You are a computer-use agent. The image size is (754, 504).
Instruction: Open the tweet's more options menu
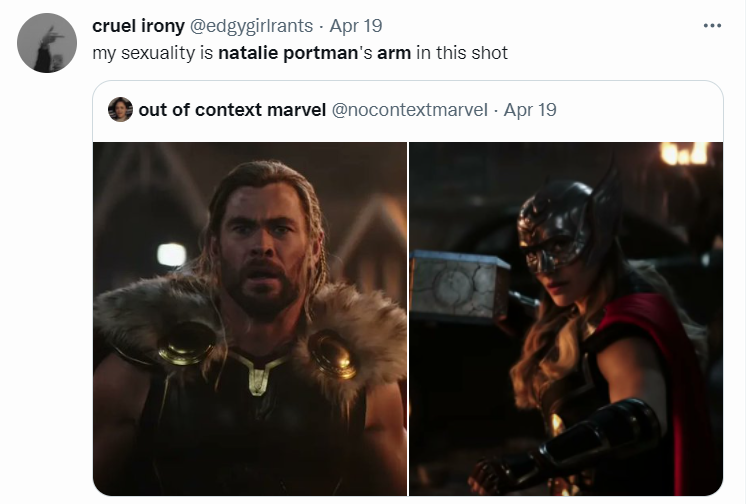coord(712,26)
